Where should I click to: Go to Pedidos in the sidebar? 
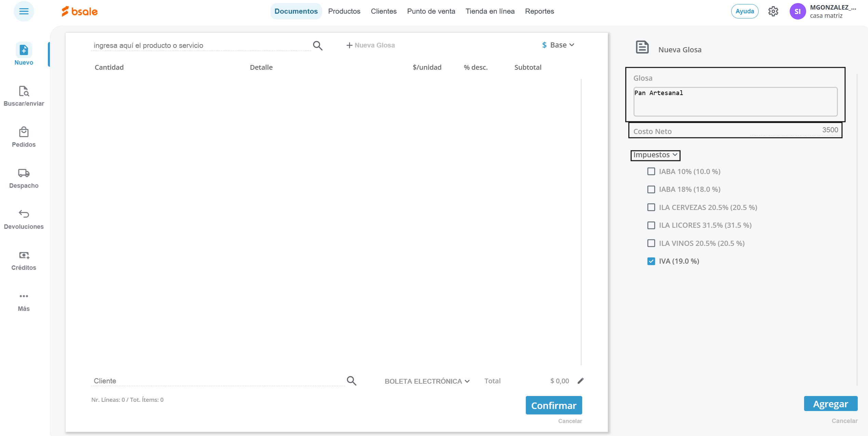point(24,132)
